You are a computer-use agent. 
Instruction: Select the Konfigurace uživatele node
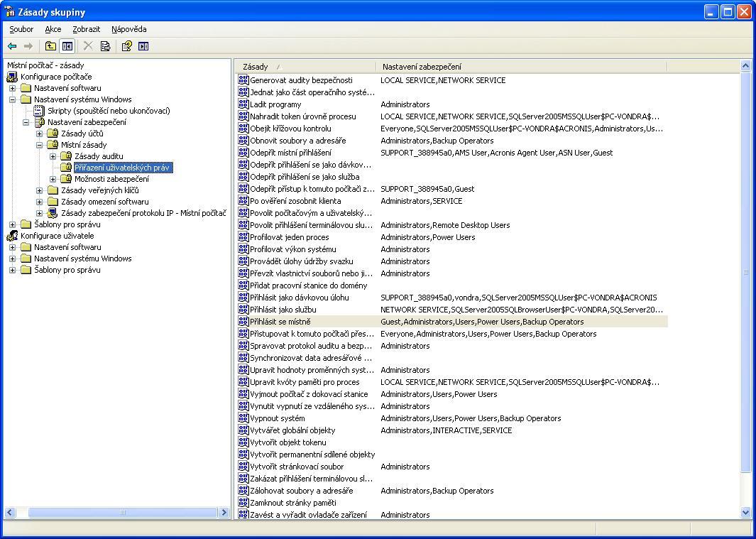[57, 236]
